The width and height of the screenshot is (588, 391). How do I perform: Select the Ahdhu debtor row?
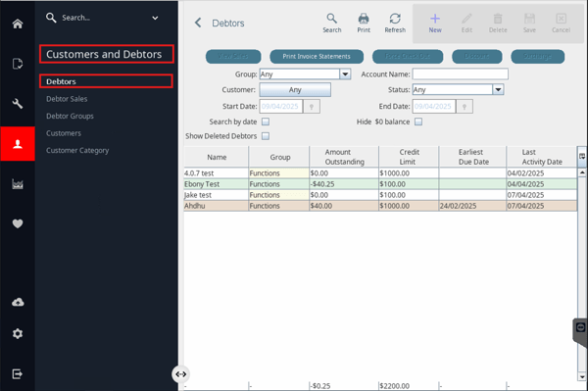tap(380, 206)
